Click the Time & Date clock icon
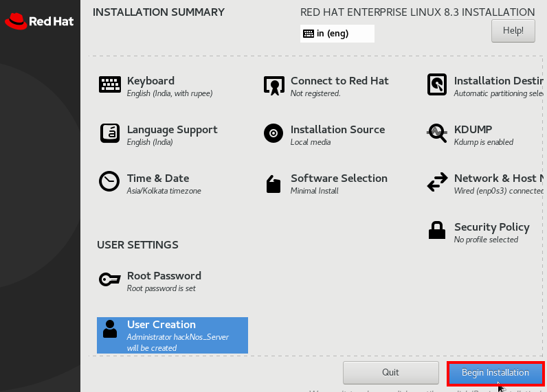The image size is (547, 392). click(x=109, y=181)
